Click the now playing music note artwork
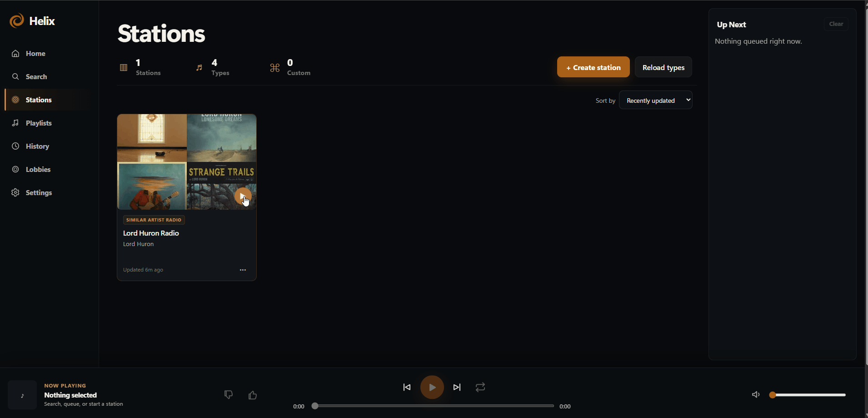The image size is (868, 418). (22, 395)
